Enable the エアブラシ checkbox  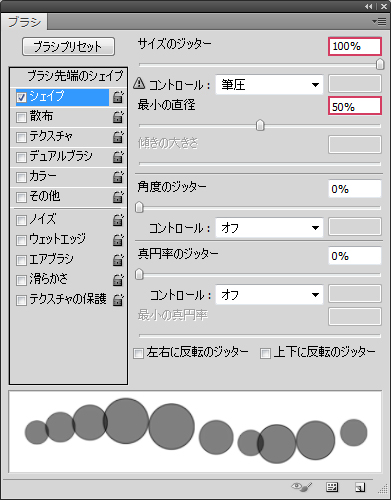pyautogui.click(x=21, y=260)
